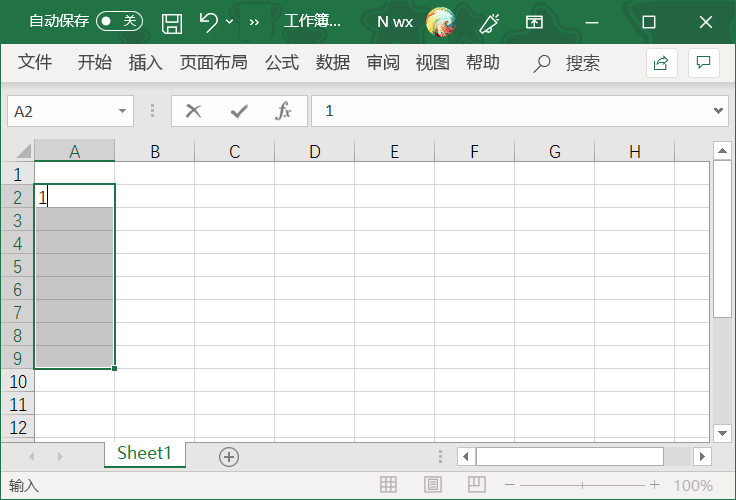The height and width of the screenshot is (500, 736).
Task: Click the 100% zoom level text
Action: click(693, 485)
